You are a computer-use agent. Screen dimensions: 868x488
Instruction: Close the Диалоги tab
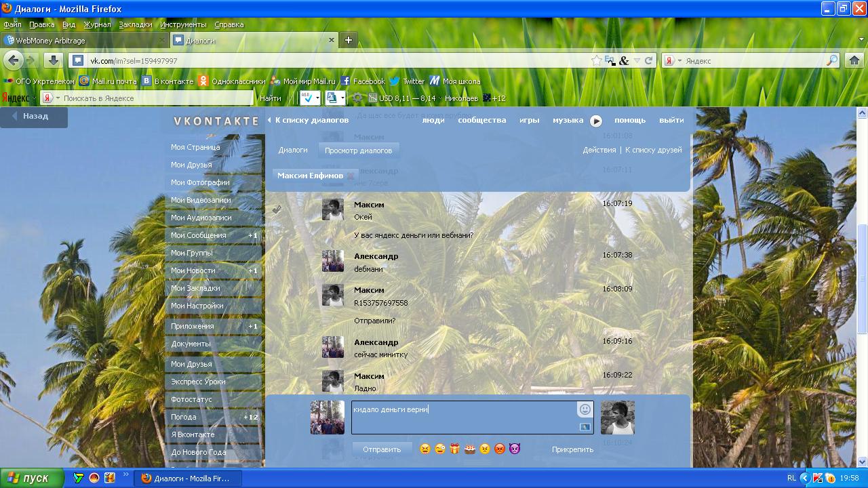tap(332, 40)
